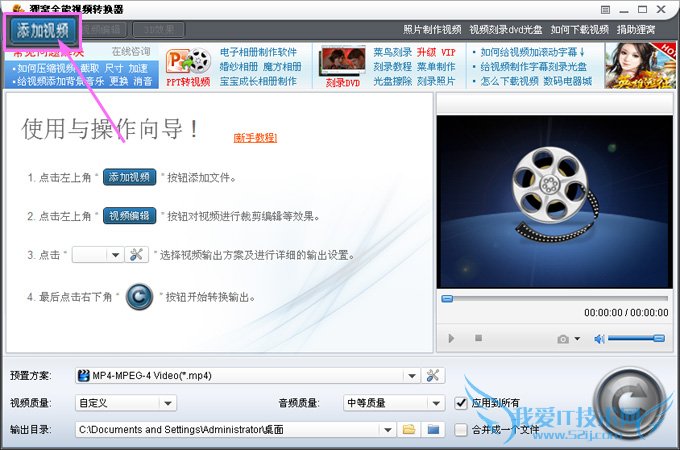Open the 如何给视频加滚动字幕 link
This screenshot has height=450, width=680.
532,52
